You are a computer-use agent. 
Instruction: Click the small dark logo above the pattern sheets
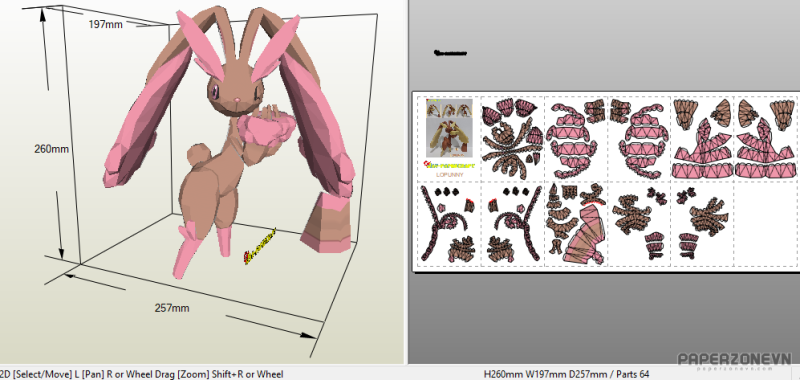pos(449,53)
